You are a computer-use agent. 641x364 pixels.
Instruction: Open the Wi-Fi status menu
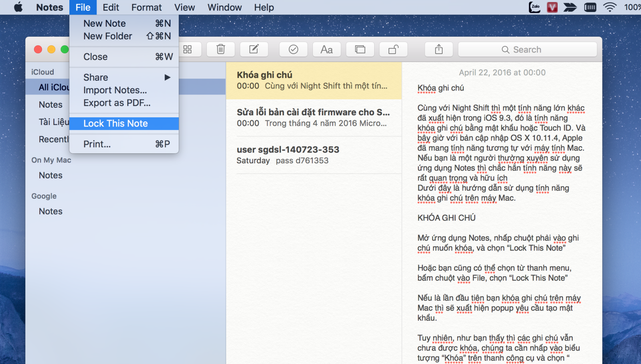pos(609,7)
